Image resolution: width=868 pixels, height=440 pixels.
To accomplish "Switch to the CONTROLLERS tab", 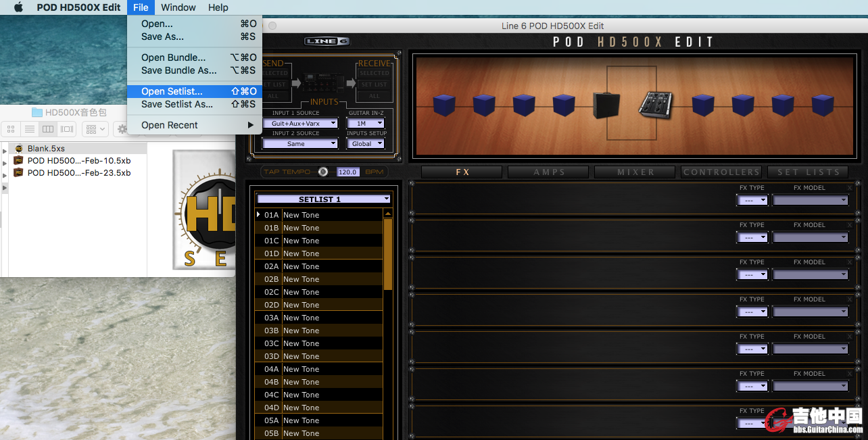I will pyautogui.click(x=721, y=172).
